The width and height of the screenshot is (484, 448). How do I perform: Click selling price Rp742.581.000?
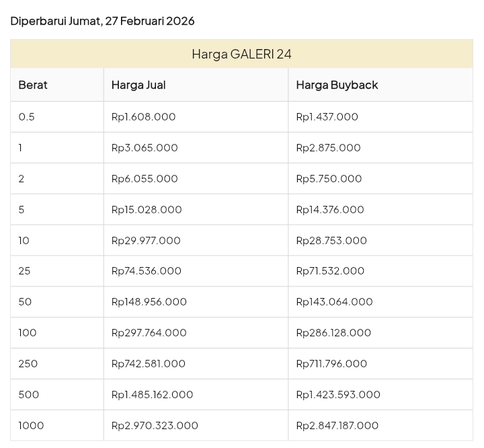(x=149, y=364)
